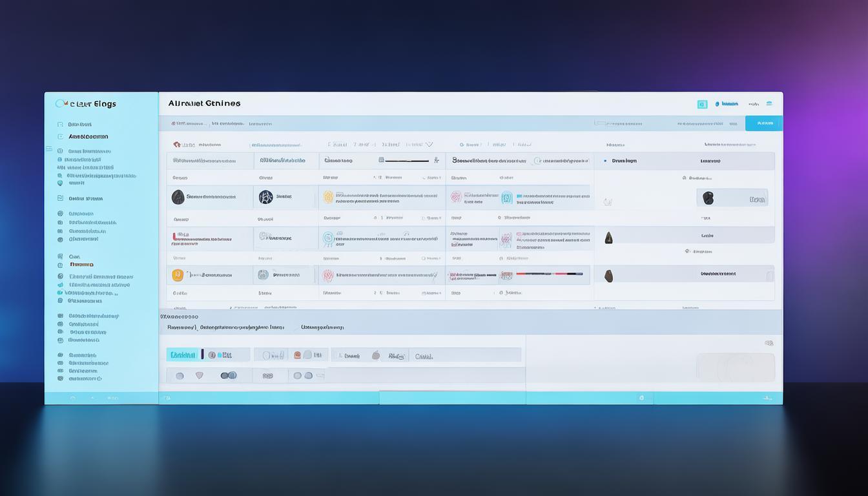Toggle the dark pill switch in bottom toolbar
The height and width of the screenshot is (496, 868).
[x=202, y=355]
